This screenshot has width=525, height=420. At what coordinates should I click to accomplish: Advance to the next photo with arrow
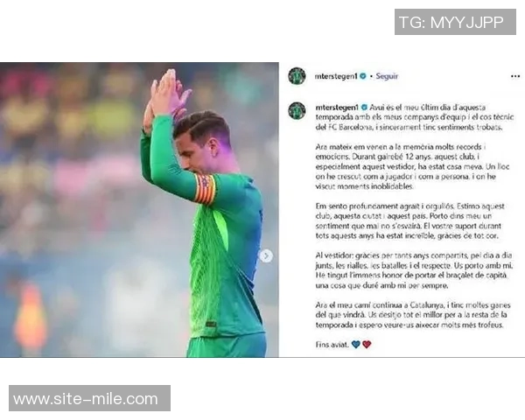click(x=266, y=256)
